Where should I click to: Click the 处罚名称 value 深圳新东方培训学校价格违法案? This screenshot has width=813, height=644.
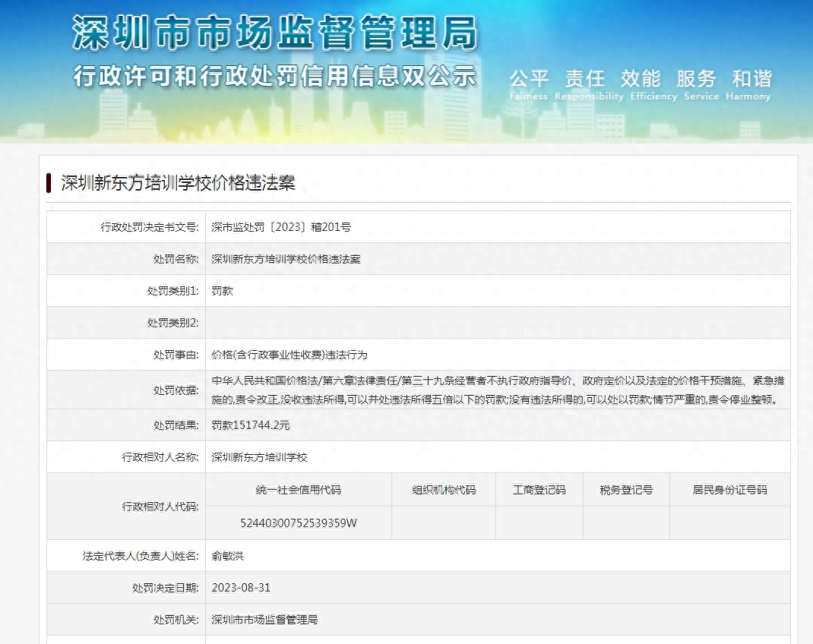point(286,259)
